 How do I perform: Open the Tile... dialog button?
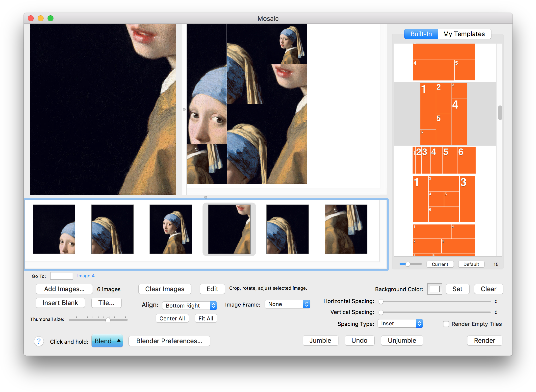(x=106, y=303)
